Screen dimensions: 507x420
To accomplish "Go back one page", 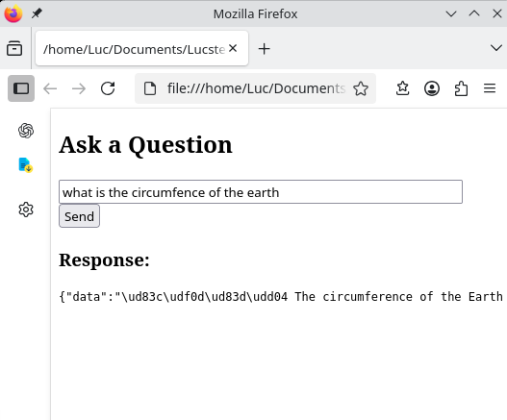I will pyautogui.click(x=50, y=88).
